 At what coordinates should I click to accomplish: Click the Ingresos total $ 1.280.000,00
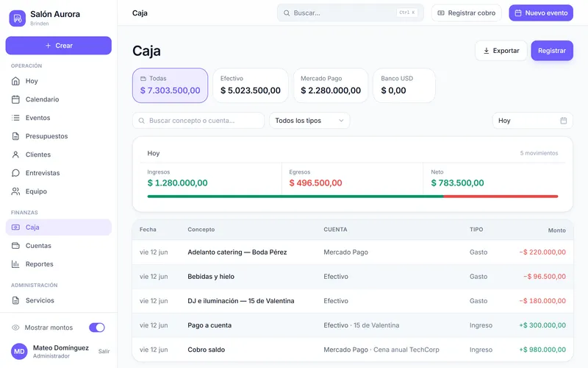tap(177, 183)
